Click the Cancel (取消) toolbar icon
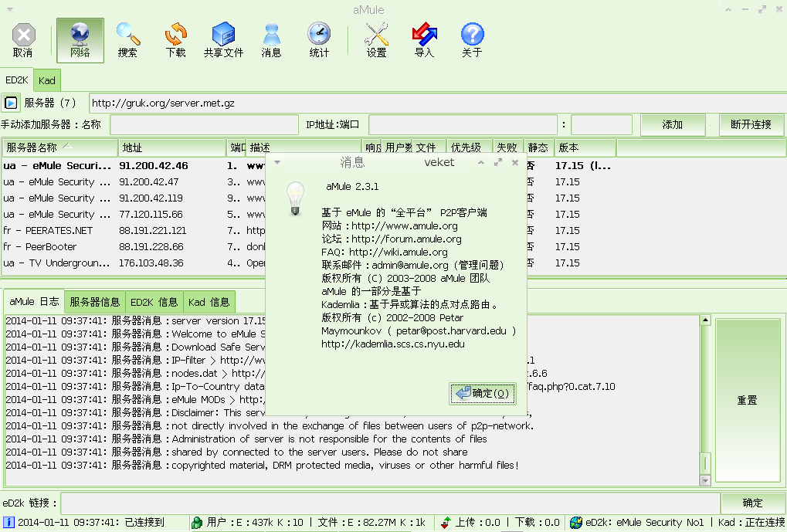 coord(23,40)
